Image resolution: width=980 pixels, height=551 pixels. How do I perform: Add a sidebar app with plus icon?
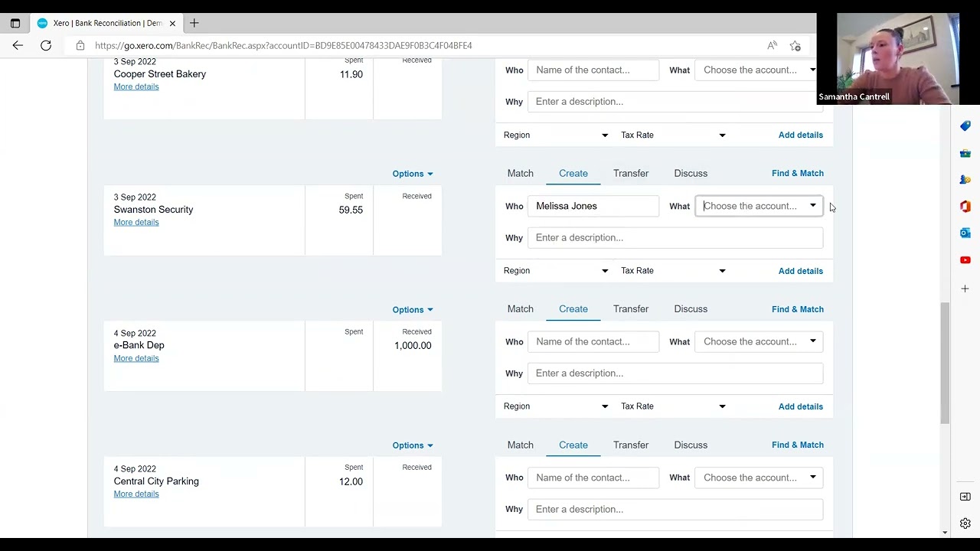tap(965, 289)
